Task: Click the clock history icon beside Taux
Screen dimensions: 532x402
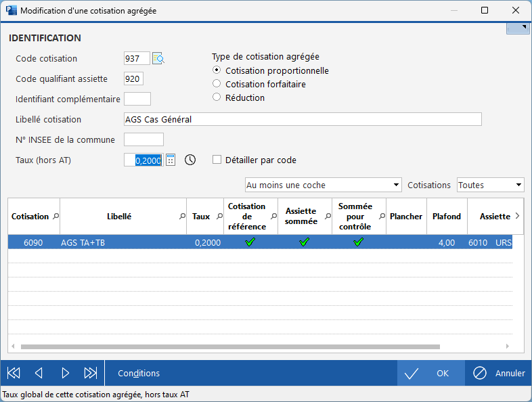Action: 190,160
